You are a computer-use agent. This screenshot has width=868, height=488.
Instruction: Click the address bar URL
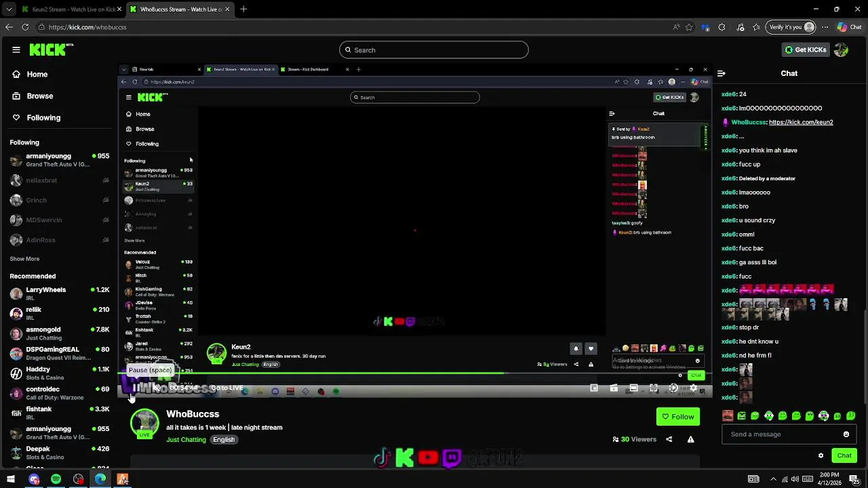coord(87,27)
